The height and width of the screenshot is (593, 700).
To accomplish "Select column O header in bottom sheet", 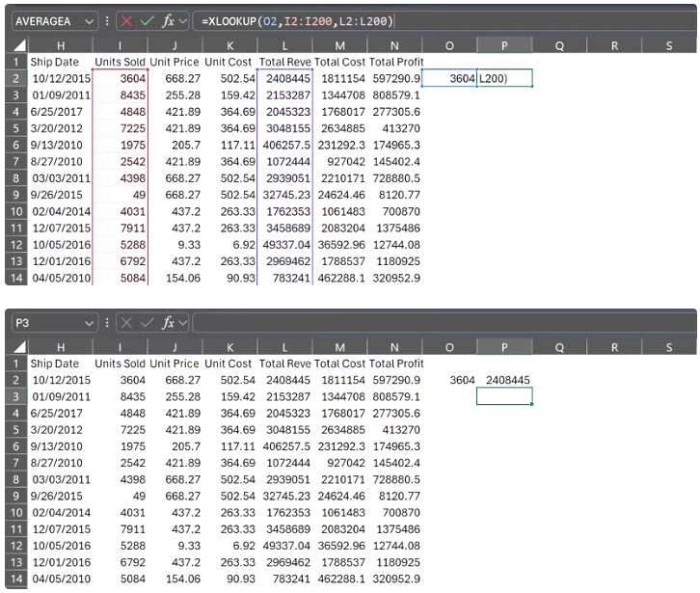I will (x=449, y=347).
